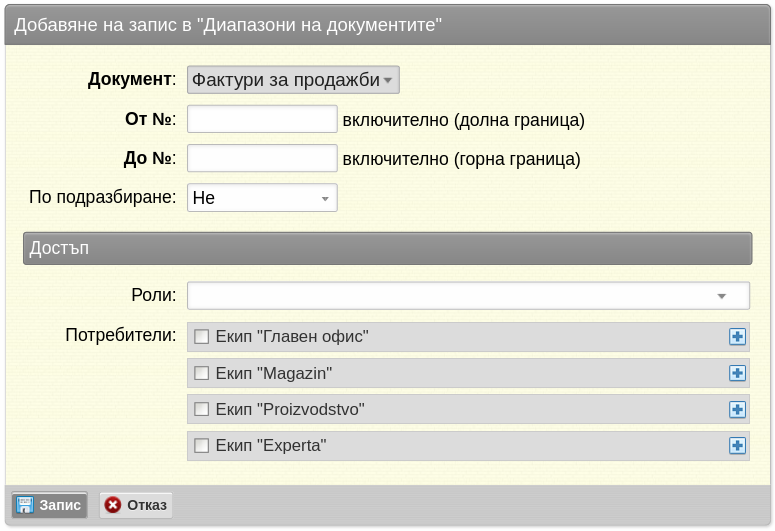Expand the Екип "Главен офис" plus icon
Viewport: 775px width, 531px height.
(737, 337)
